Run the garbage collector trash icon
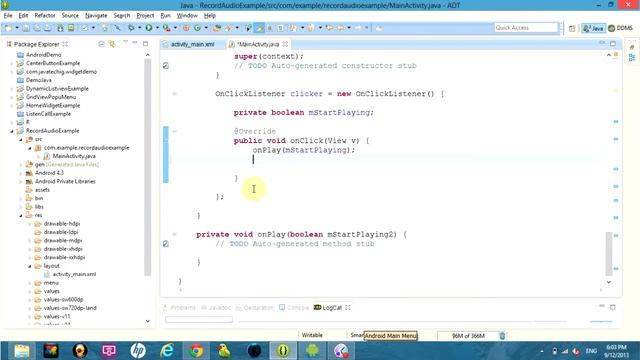640x360 pixels. [x=502, y=336]
